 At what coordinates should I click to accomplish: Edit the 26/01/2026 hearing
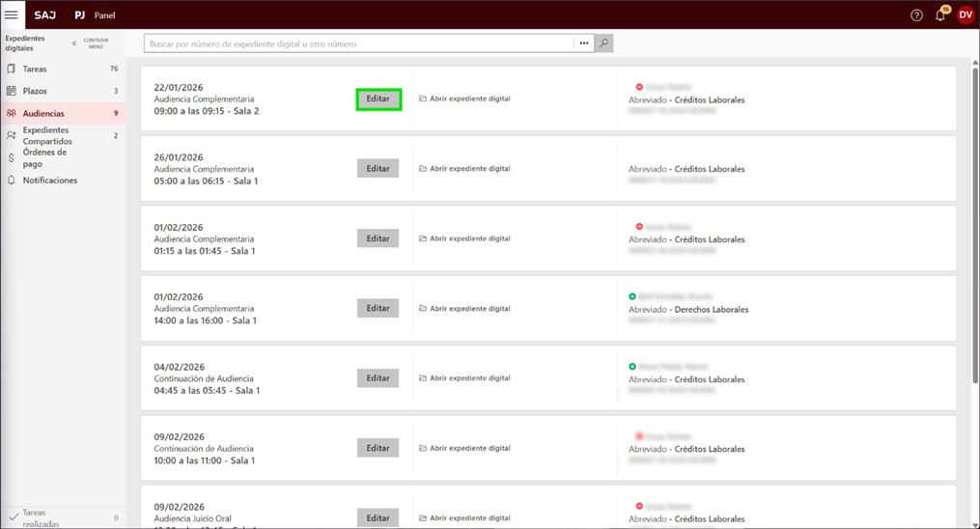378,169
